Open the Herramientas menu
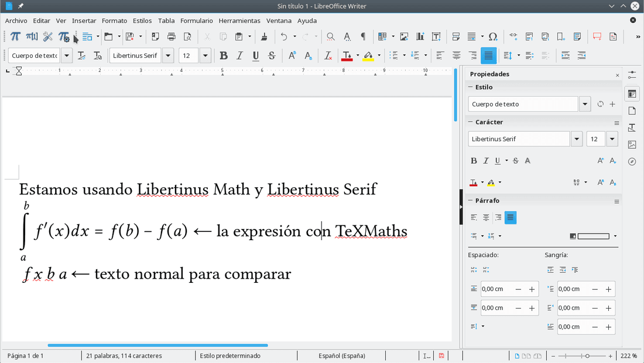644x363 pixels. click(239, 20)
